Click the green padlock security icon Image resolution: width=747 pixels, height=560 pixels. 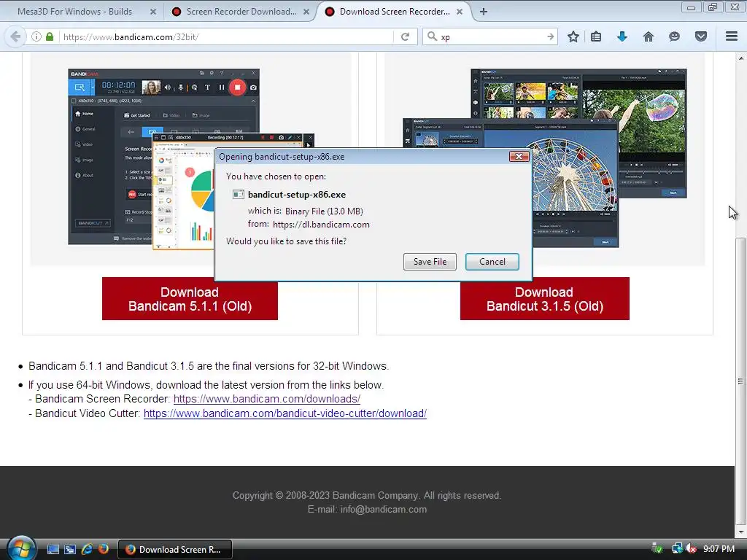pos(50,36)
